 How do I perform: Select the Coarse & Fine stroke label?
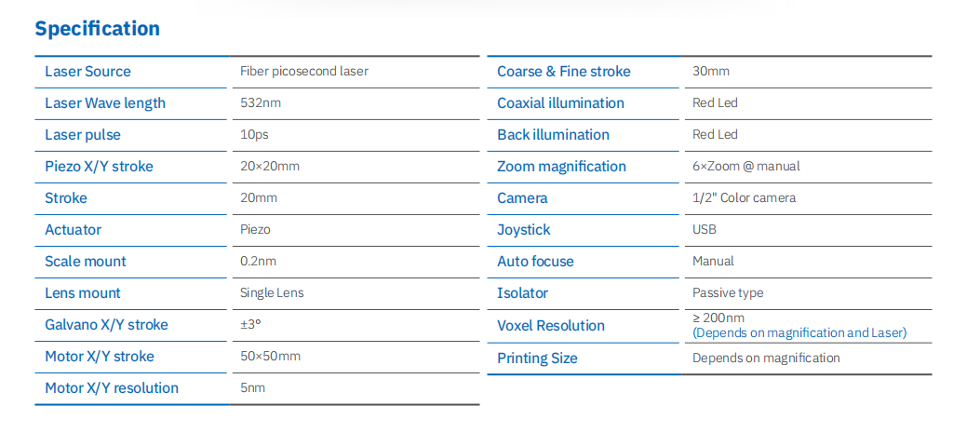[x=564, y=72]
